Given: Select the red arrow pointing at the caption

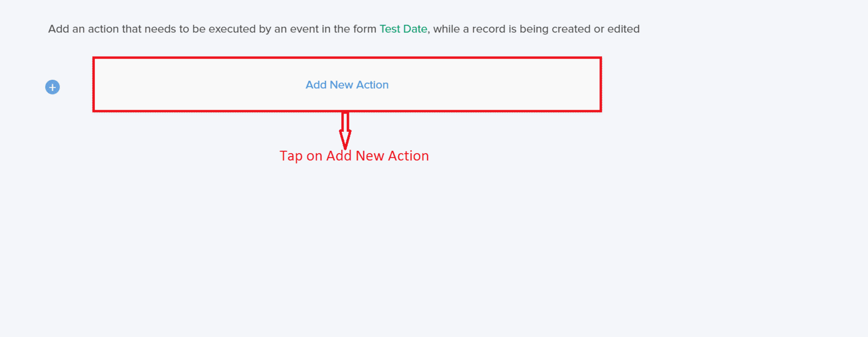Looking at the screenshot, I should (345, 130).
